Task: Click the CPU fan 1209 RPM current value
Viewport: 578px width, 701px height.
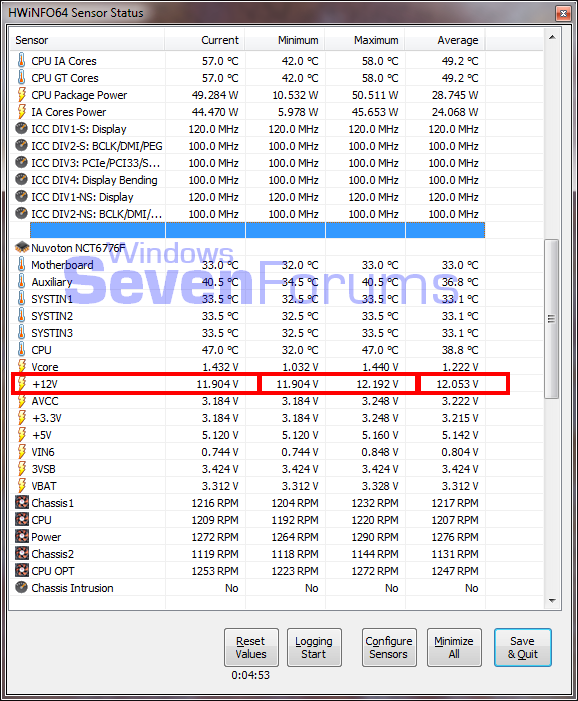Action: [x=215, y=520]
